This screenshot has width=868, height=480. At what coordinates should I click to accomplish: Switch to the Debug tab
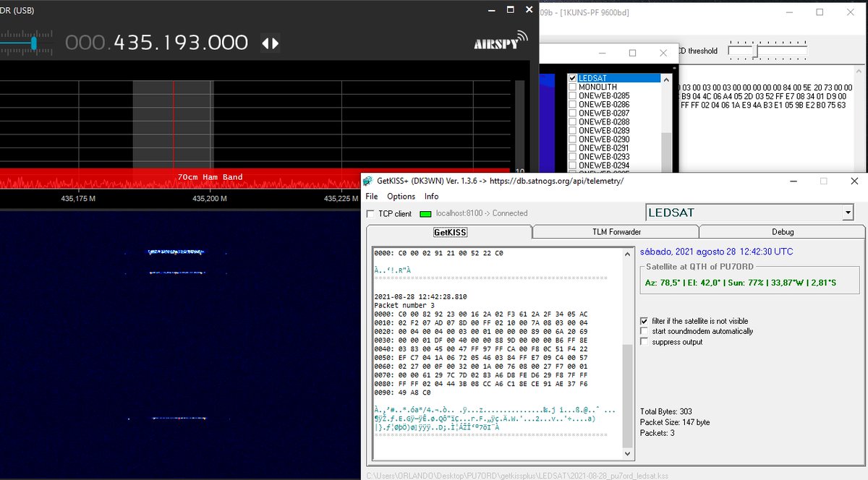click(783, 232)
